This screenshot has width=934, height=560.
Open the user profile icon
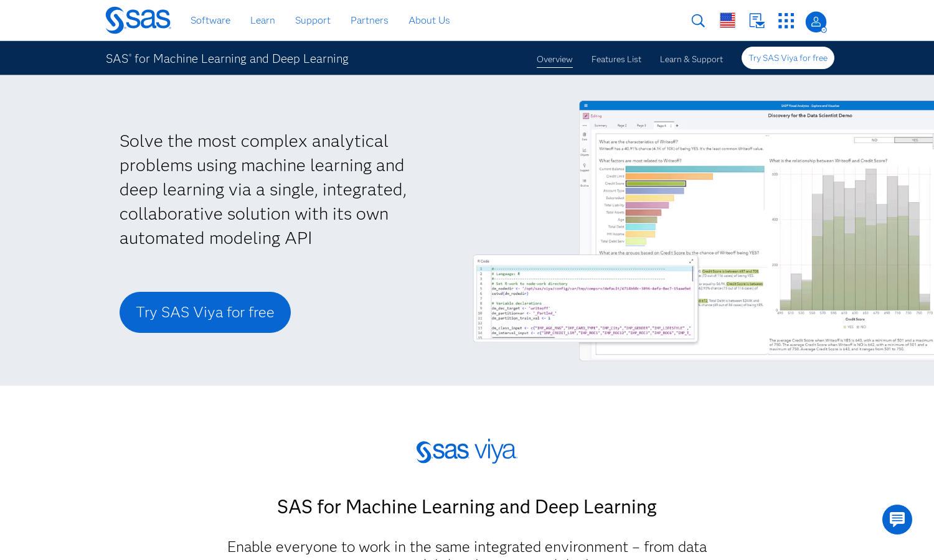pos(816,22)
